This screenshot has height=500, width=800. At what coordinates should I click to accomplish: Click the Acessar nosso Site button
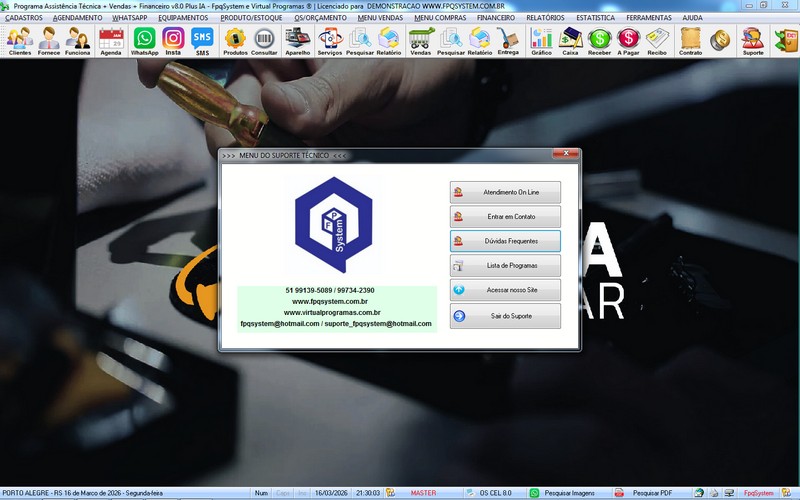point(505,290)
